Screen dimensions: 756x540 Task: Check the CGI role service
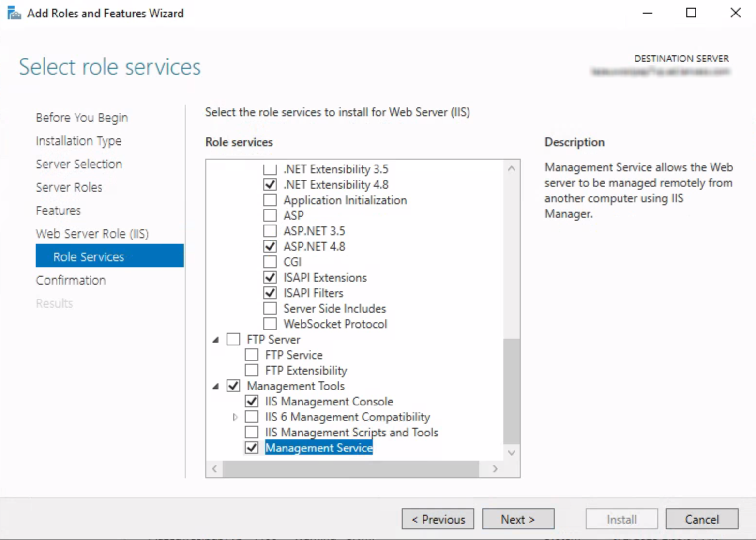pos(270,262)
